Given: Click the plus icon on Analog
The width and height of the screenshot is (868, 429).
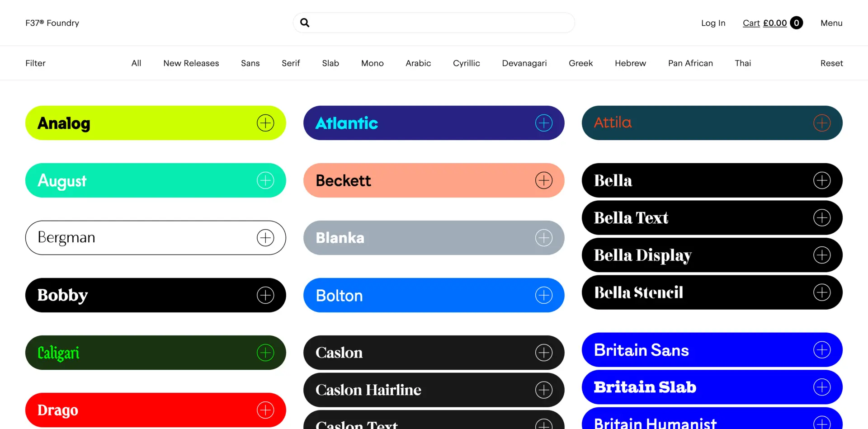Looking at the screenshot, I should point(265,123).
